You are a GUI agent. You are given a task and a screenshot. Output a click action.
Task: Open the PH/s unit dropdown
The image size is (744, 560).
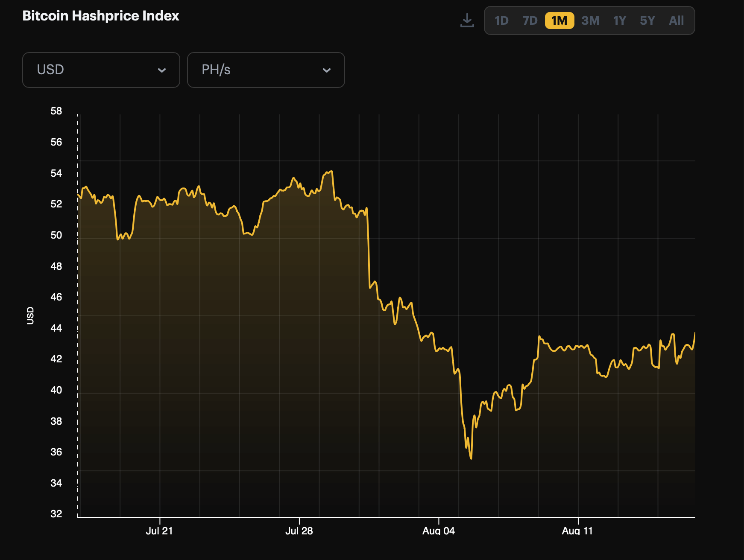pyautogui.click(x=266, y=70)
